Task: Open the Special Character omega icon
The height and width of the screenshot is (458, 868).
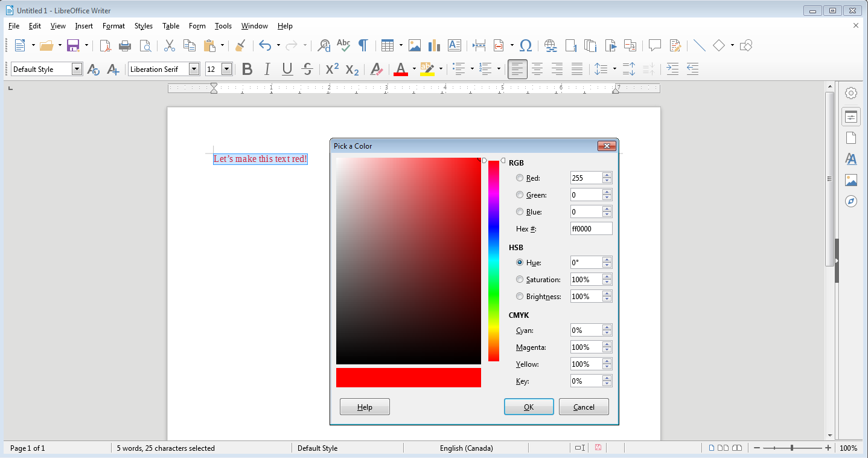Action: pos(525,45)
